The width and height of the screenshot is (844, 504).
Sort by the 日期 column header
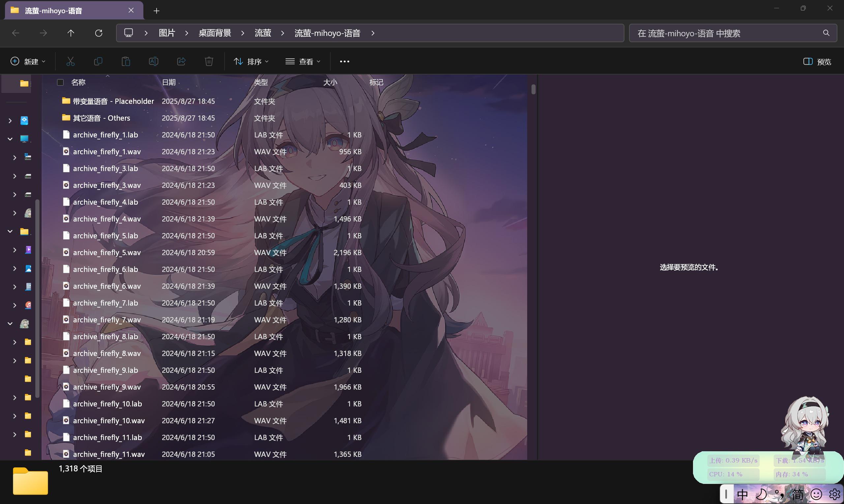point(169,82)
